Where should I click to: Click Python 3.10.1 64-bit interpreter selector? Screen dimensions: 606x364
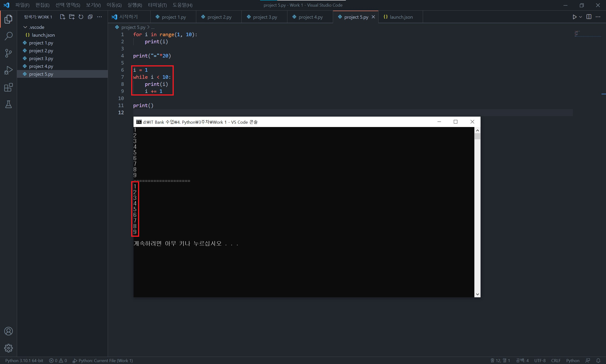[24, 360]
